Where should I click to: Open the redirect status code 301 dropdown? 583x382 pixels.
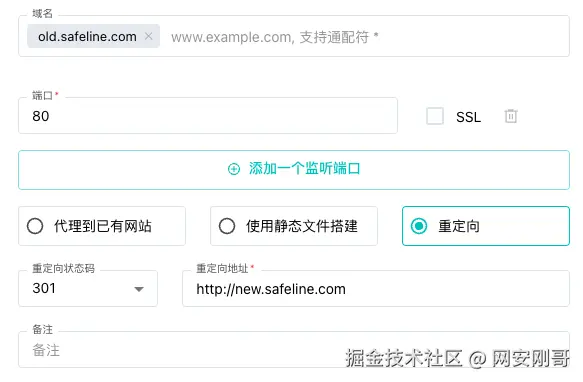click(88, 289)
